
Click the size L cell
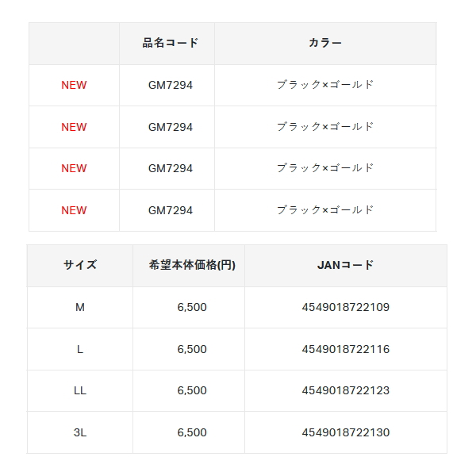point(80,349)
